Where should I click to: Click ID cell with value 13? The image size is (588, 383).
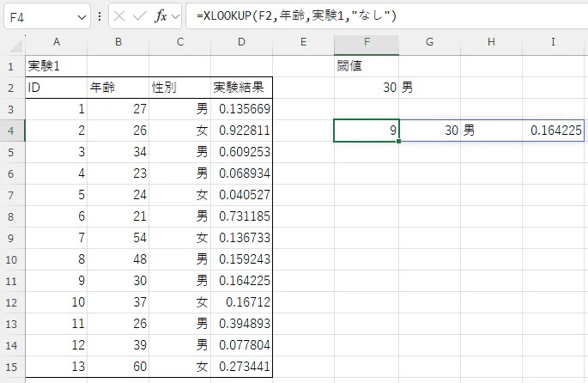click(x=57, y=367)
